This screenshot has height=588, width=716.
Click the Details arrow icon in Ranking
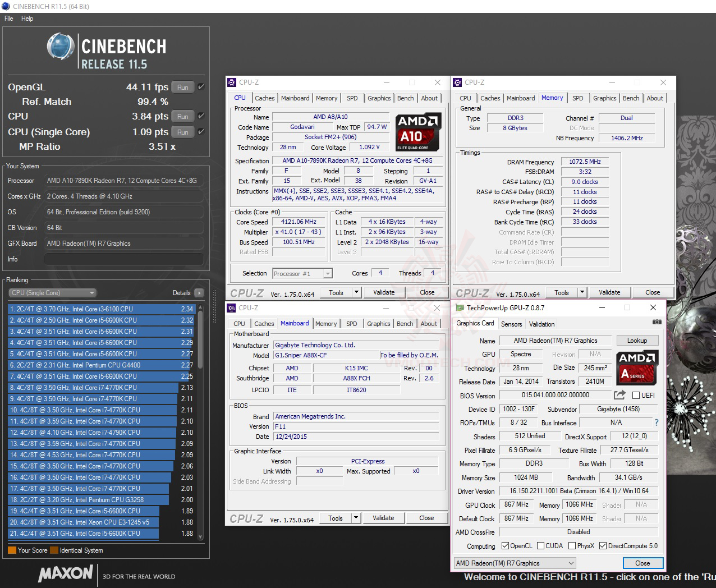click(199, 293)
